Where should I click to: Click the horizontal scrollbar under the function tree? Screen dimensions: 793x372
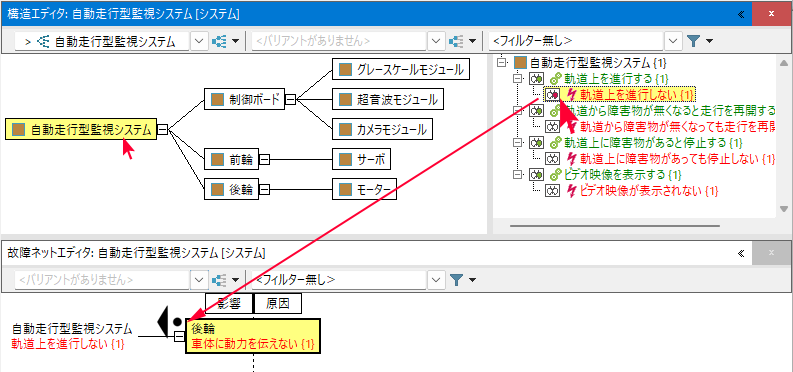(614, 226)
